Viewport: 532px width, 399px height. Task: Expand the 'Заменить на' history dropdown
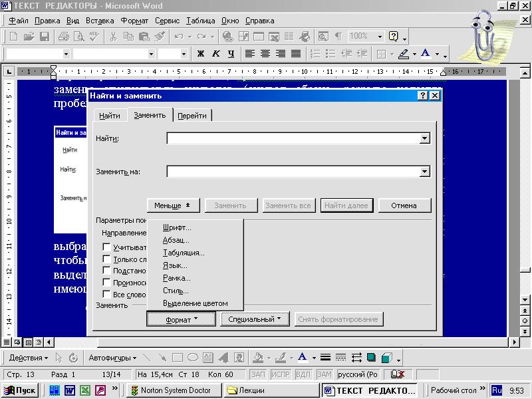click(424, 172)
